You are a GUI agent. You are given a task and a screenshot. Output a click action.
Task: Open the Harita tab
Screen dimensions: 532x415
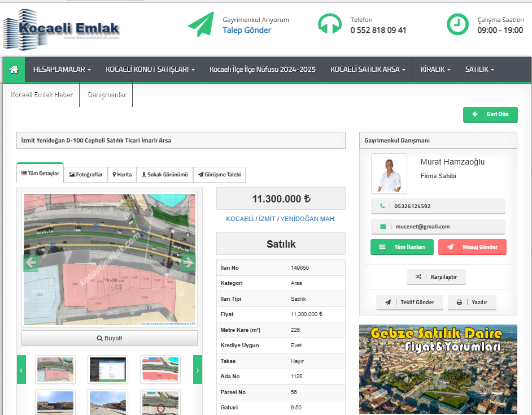pyautogui.click(x=122, y=175)
